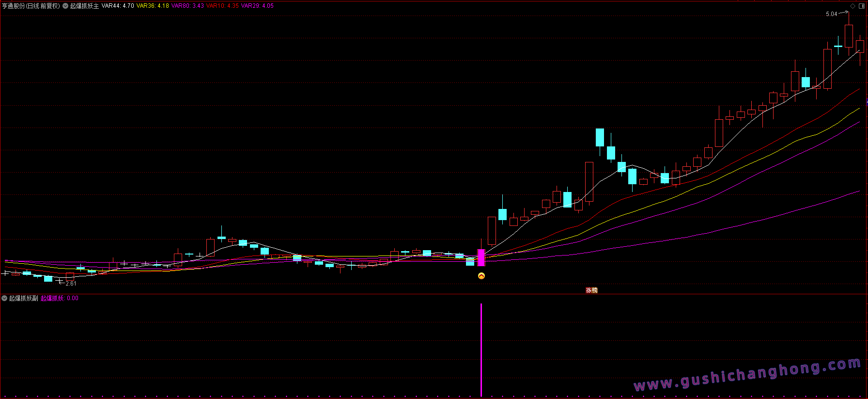Image resolution: width=868 pixels, height=399 pixels.
Task: Select the VAR44 indicator value label
Action: (118, 6)
